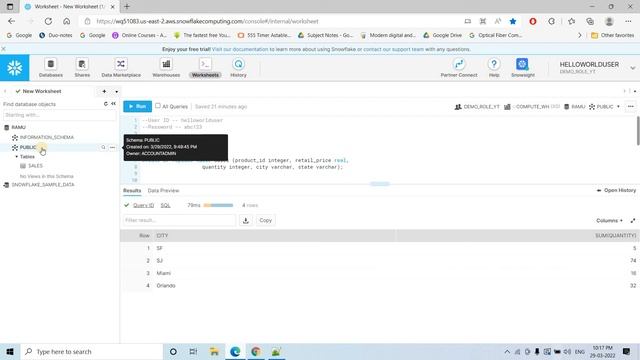Open Google Drive bookmark
640x360 pixels.
click(442, 36)
